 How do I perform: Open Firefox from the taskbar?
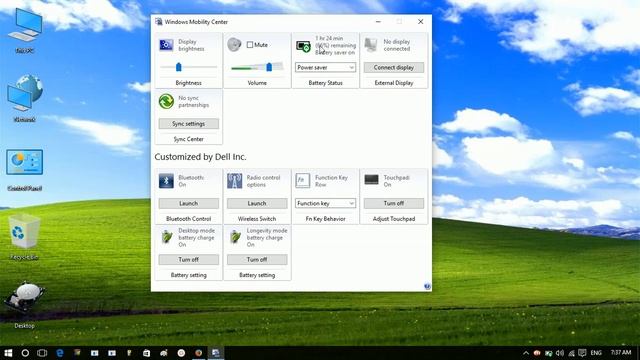[198, 353]
